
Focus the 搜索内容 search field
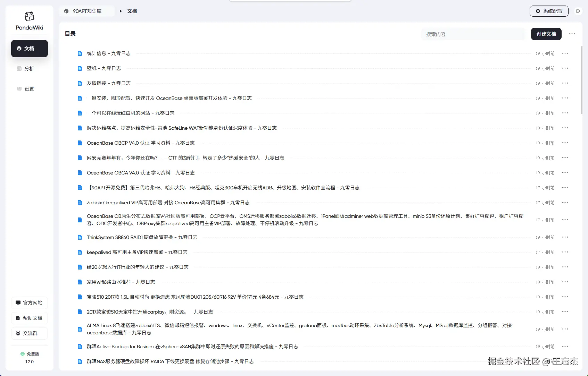[x=473, y=34]
